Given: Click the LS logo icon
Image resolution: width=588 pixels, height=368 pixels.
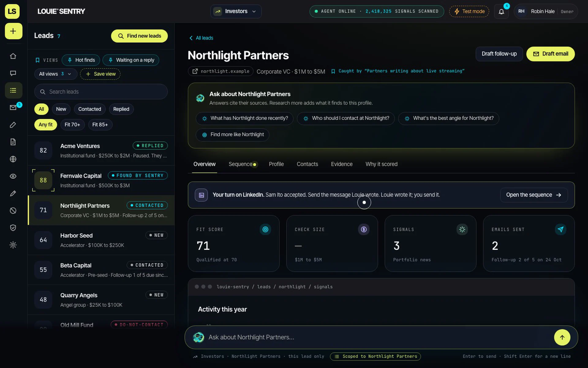Looking at the screenshot, I should 12,11.
